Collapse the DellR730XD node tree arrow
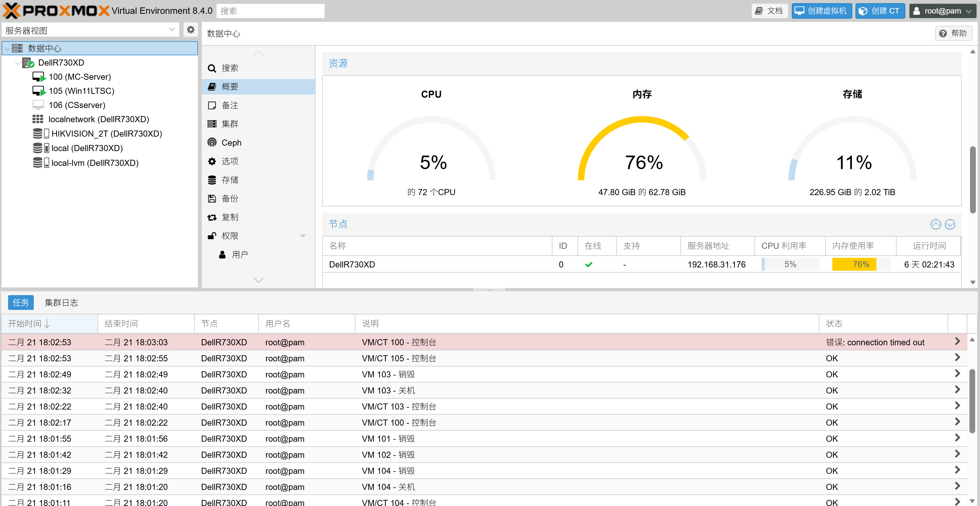This screenshot has width=980, height=506. [x=17, y=63]
